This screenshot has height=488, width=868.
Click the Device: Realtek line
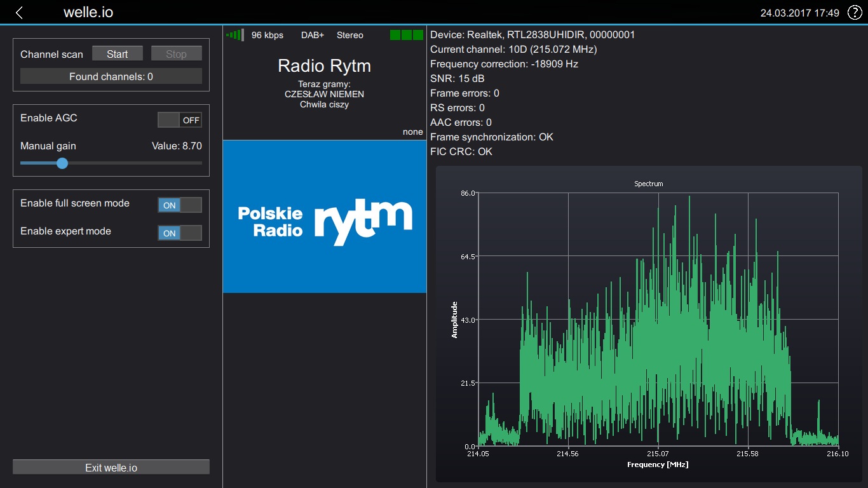532,34
